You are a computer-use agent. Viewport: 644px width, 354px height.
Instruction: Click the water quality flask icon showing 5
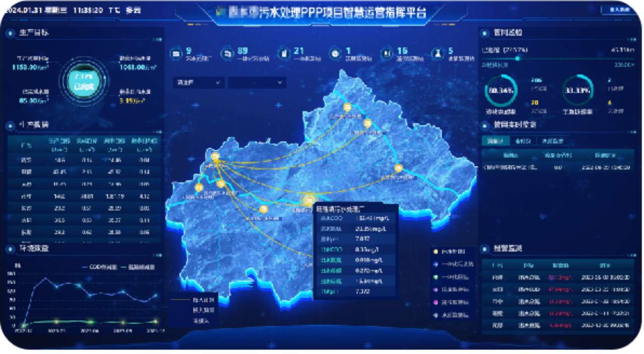point(437,53)
